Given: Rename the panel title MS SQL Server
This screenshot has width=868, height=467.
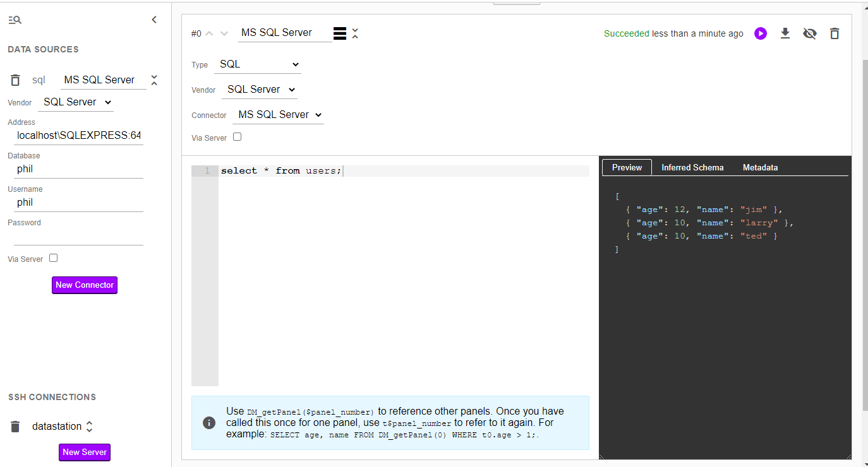Looking at the screenshot, I should click(285, 33).
